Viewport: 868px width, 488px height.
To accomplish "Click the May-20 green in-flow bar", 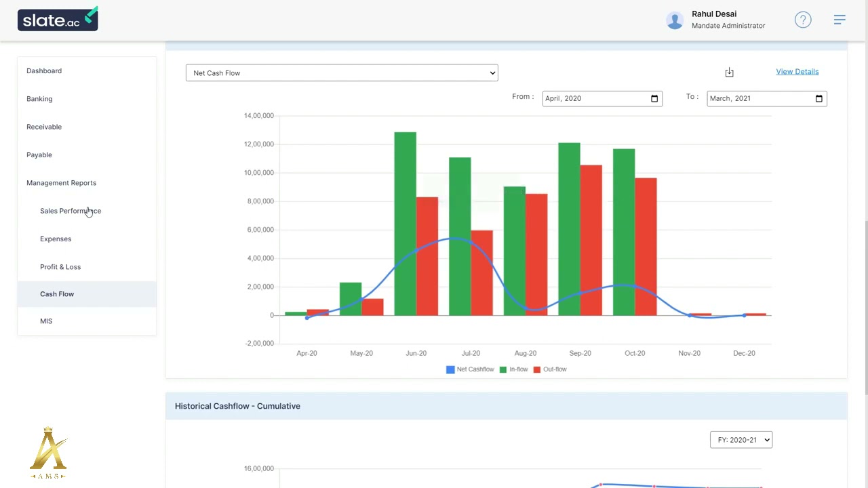I will tap(351, 299).
